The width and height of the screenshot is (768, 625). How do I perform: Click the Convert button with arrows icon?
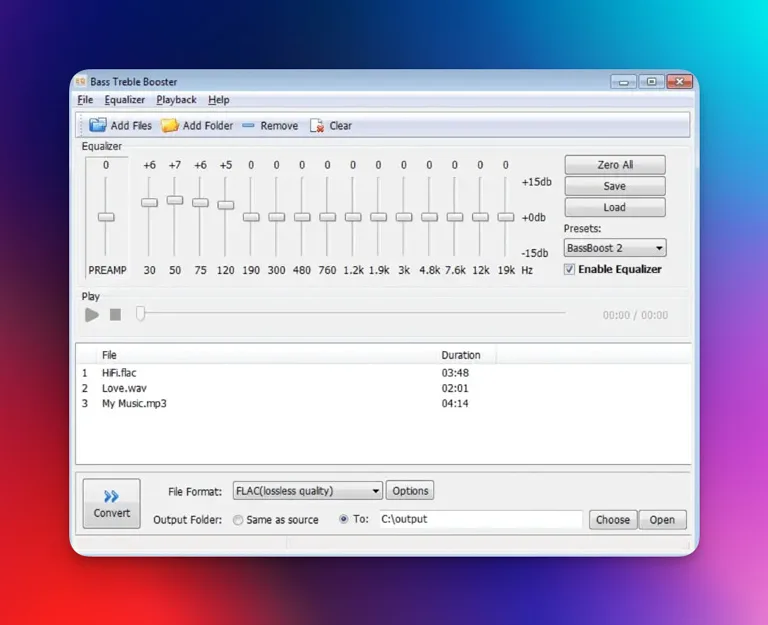pyautogui.click(x=112, y=504)
